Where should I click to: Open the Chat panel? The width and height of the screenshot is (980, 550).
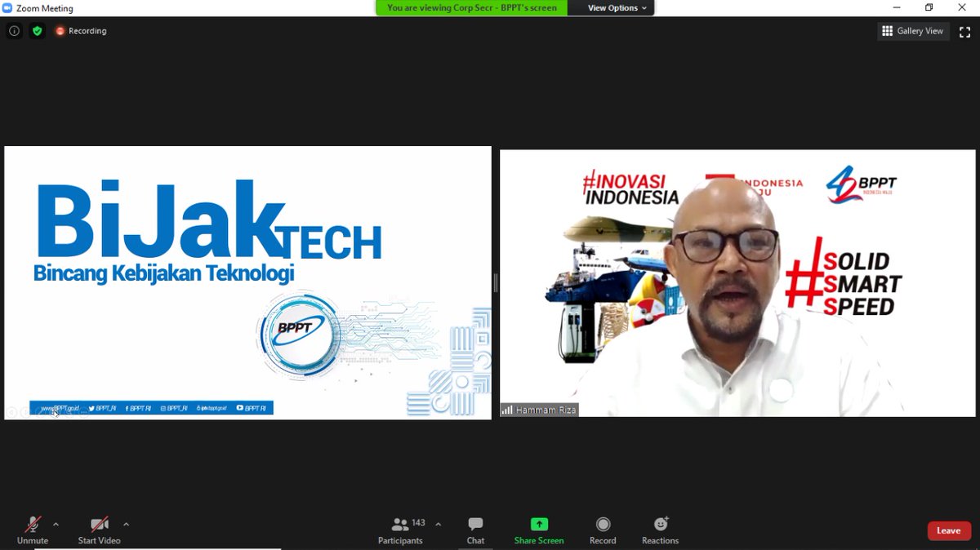475,530
